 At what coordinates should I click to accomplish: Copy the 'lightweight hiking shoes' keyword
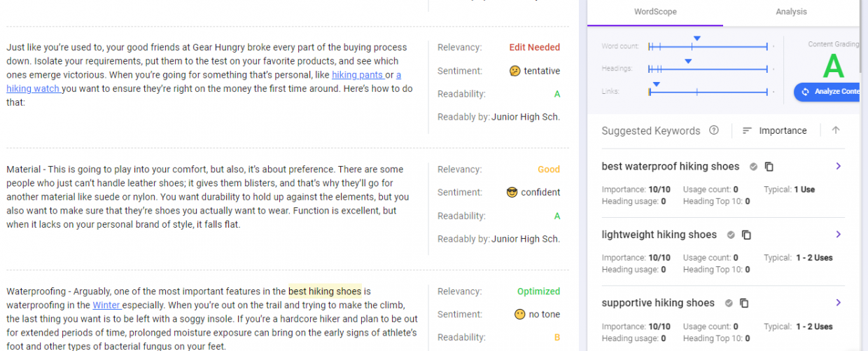(747, 235)
